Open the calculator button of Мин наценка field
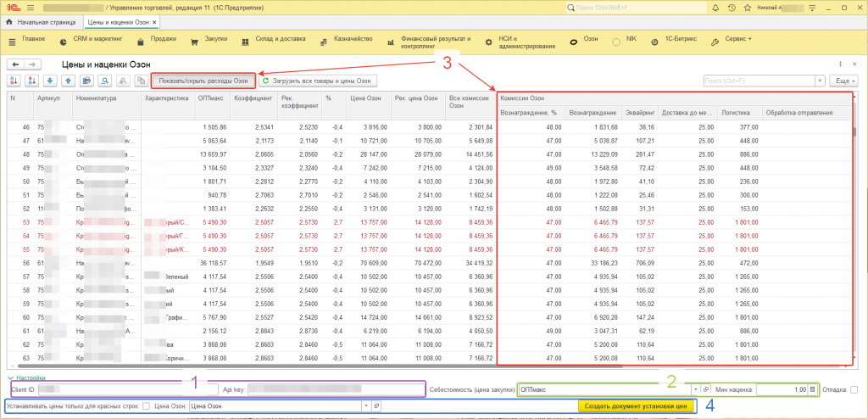Viewport: 868px width, 419px height. [x=812, y=389]
